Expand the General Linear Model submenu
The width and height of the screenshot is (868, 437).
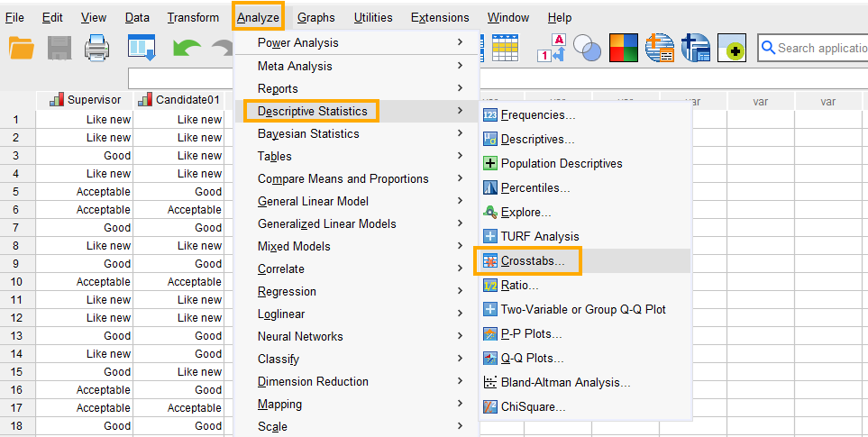pos(357,201)
